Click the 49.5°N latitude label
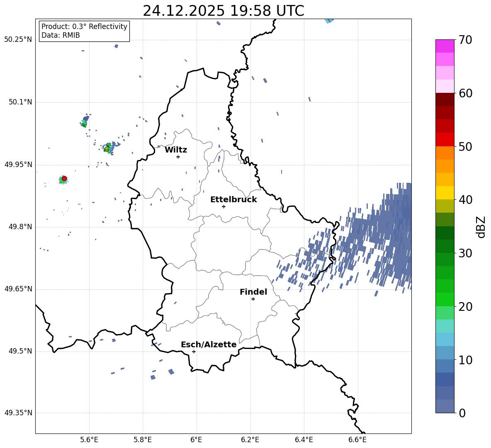 click(x=20, y=351)
